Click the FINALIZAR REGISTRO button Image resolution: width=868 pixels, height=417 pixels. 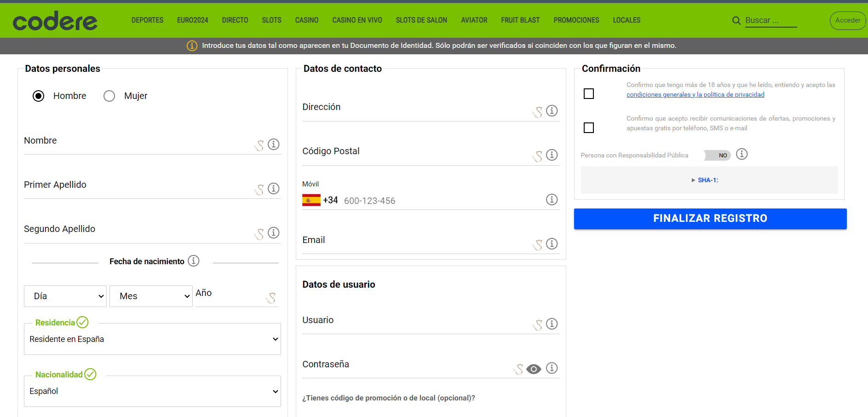[x=710, y=219]
